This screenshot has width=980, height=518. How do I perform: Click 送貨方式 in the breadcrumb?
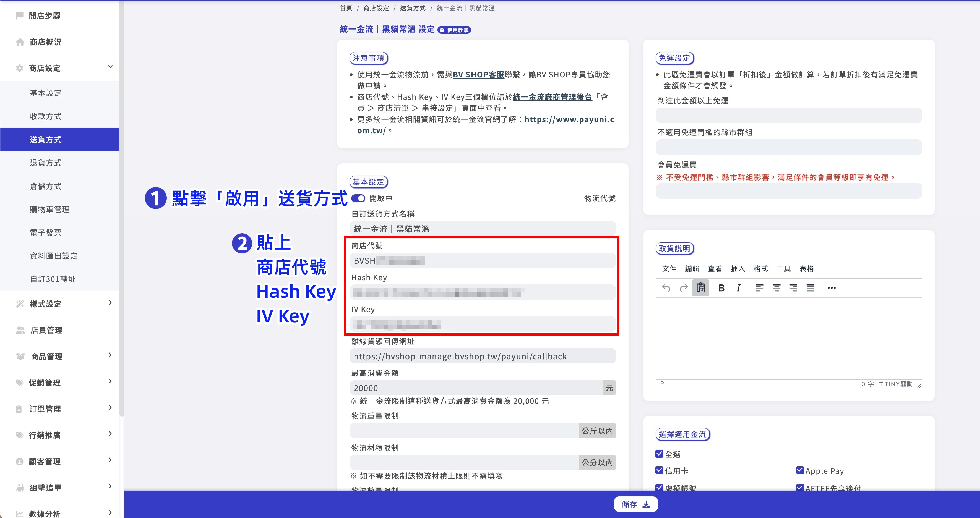tap(413, 8)
